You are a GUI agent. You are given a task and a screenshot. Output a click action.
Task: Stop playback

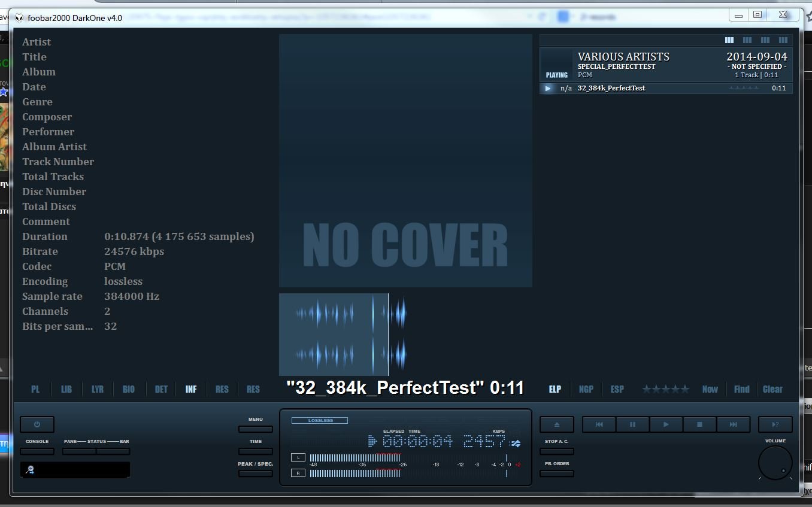click(x=699, y=424)
